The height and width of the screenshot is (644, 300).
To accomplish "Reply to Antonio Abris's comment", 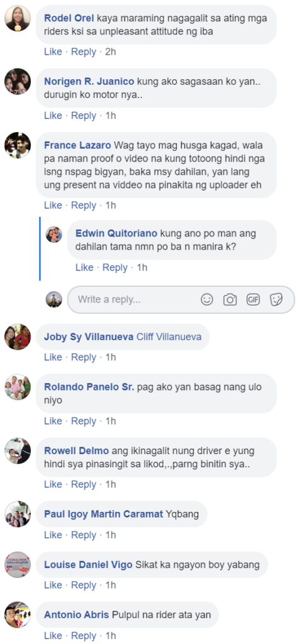I will [84, 636].
